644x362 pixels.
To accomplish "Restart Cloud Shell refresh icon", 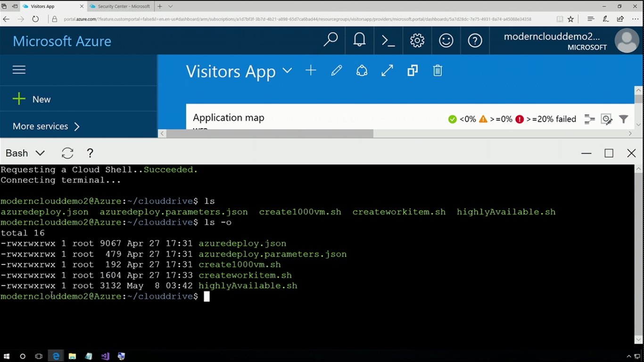I will coord(67,153).
